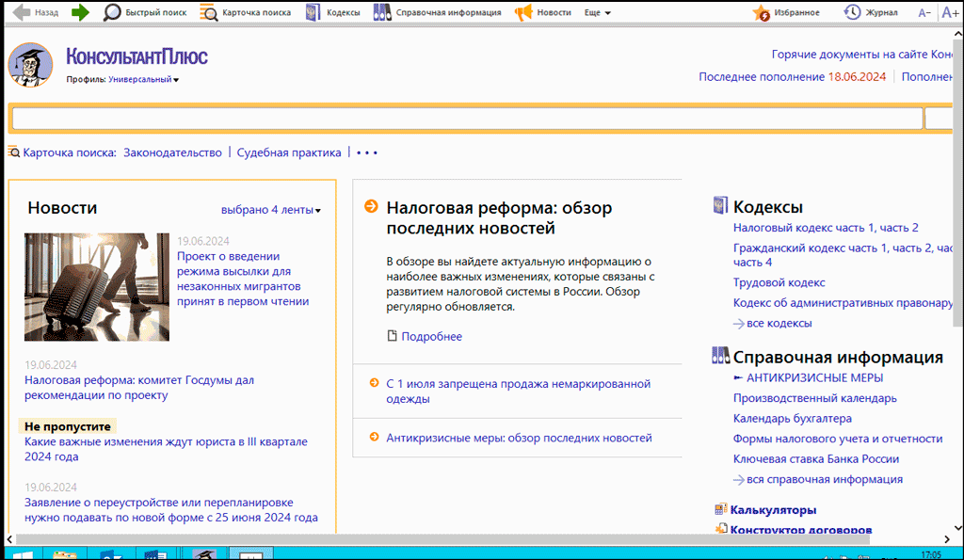Open Трудовой кодекс link
The height and width of the screenshot is (560, 964).
point(779,282)
